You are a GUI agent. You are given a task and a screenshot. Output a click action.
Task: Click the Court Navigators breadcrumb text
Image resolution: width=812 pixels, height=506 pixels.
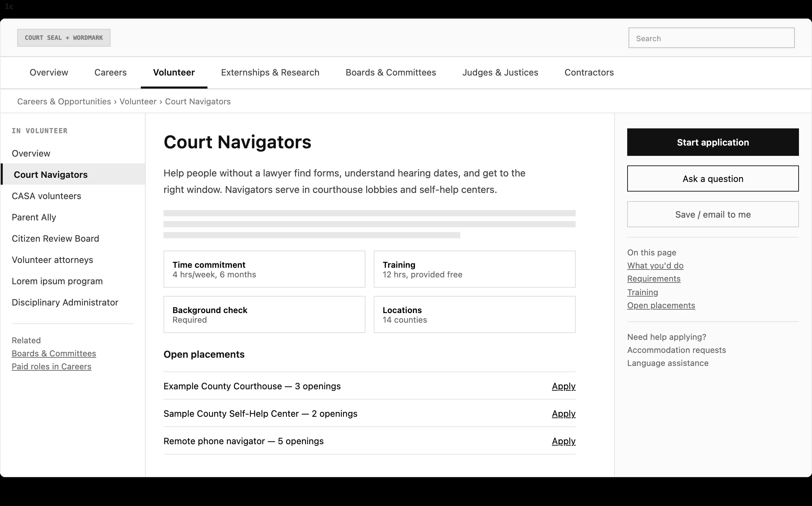coord(198,102)
